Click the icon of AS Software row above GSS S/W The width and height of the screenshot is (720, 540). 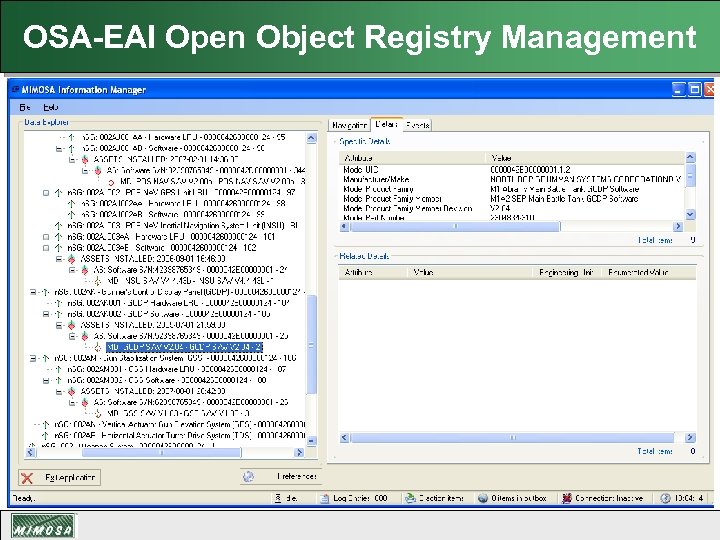click(x=85, y=402)
